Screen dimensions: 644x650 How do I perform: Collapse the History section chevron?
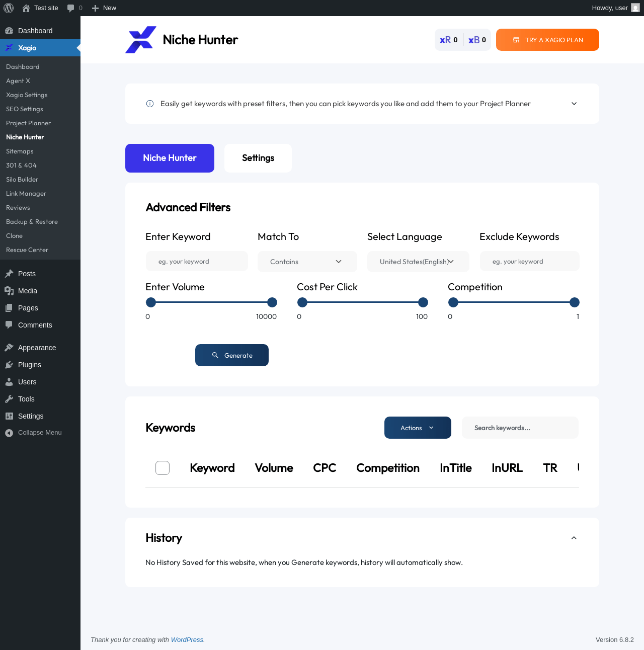click(574, 538)
